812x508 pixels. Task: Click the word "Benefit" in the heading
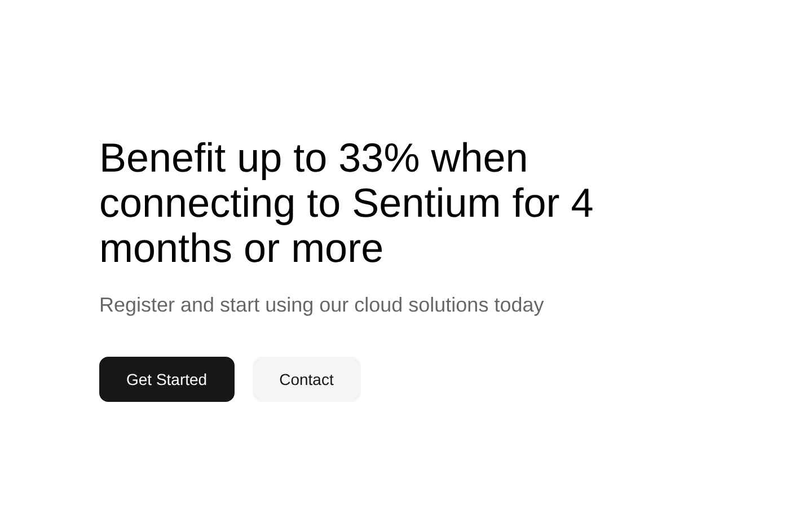[x=162, y=158]
